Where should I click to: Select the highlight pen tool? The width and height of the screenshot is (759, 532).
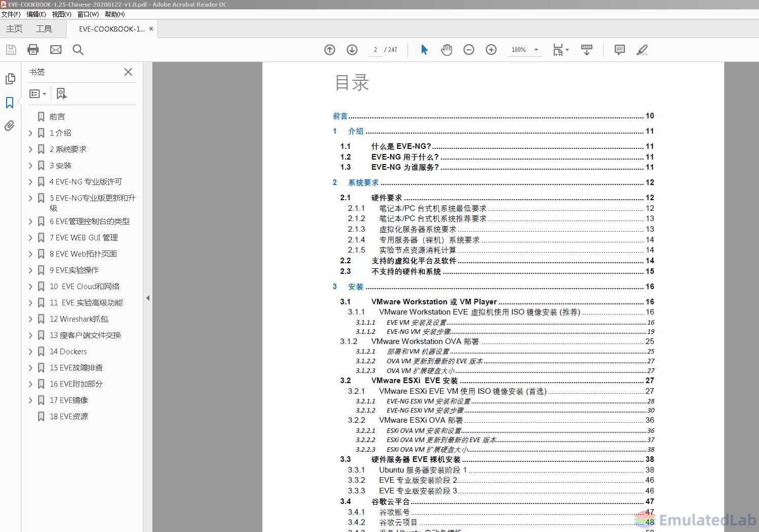pyautogui.click(x=642, y=50)
